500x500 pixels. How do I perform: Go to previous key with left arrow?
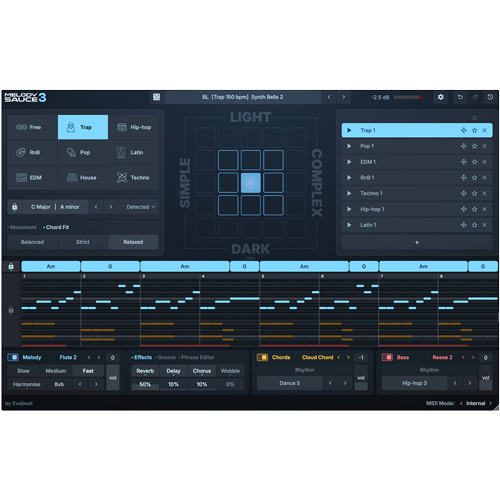point(96,207)
